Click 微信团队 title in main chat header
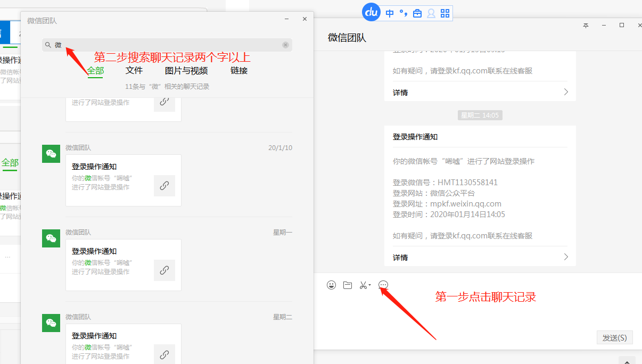Screen dimensions: 642x364 (347, 38)
